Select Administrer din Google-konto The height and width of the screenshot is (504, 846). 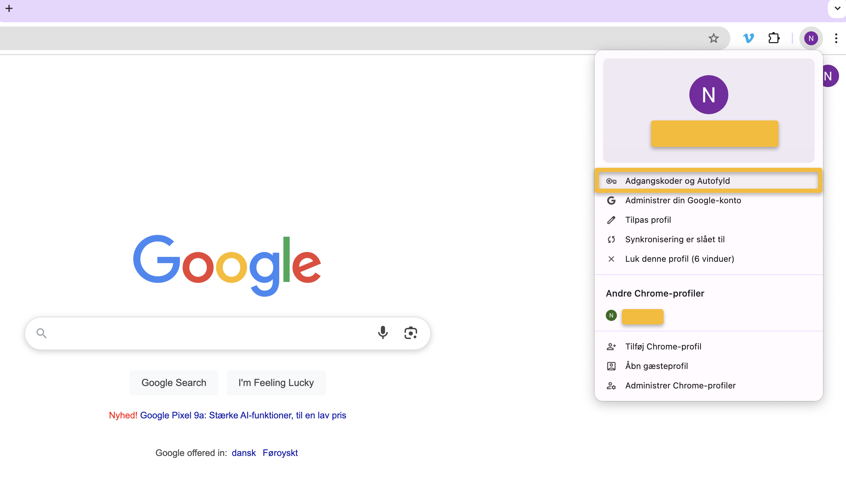click(683, 200)
